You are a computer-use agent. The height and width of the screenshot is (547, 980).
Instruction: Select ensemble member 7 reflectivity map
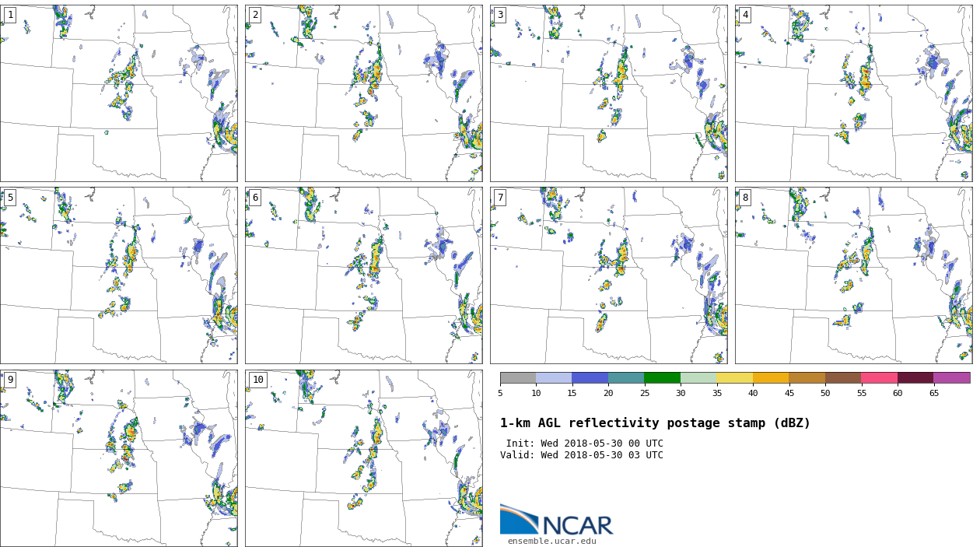point(608,275)
